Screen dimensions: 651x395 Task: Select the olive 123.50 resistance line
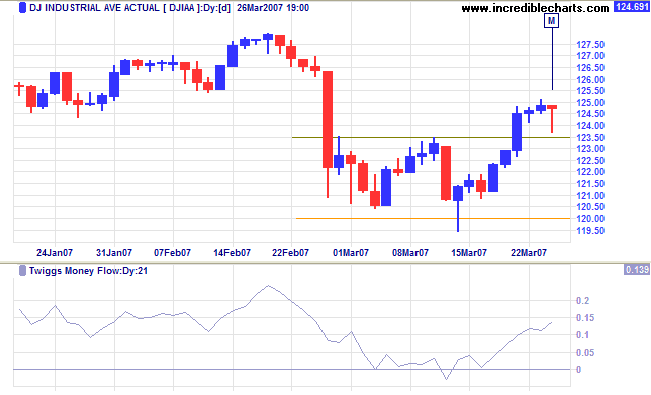click(x=431, y=137)
